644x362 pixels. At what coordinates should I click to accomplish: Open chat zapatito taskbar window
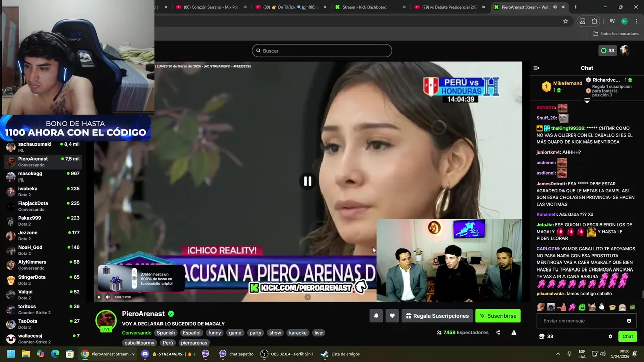(236, 354)
